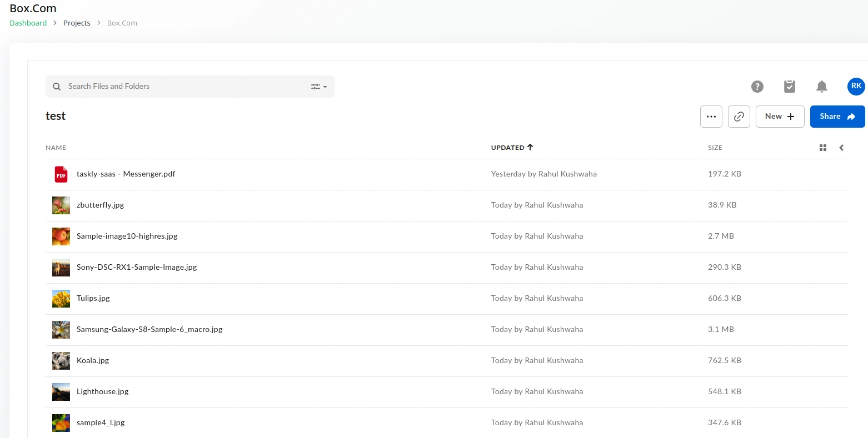Sort by the NAME column header
Image resolution: width=868 pixels, height=438 pixels.
pos(56,148)
